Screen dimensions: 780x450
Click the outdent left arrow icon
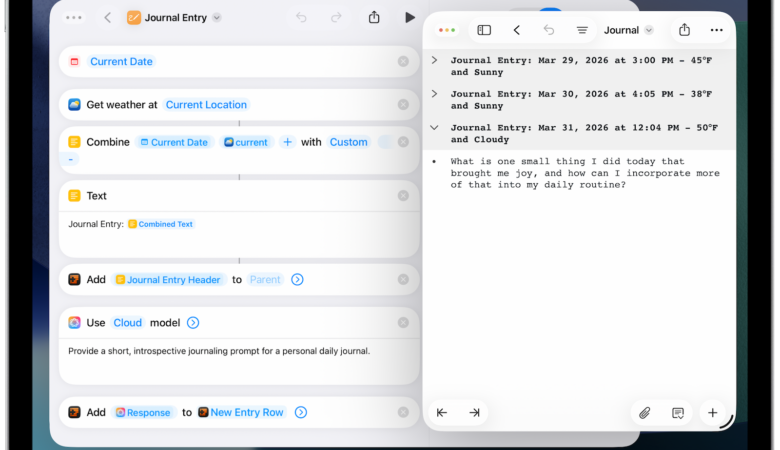coord(442,412)
